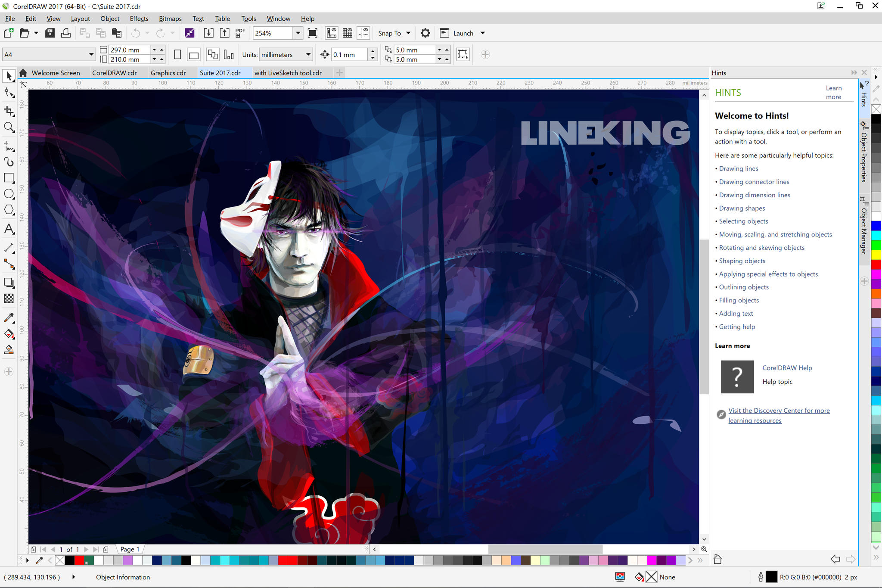Open the Object menu
This screenshot has width=882, height=588.
click(x=110, y=19)
